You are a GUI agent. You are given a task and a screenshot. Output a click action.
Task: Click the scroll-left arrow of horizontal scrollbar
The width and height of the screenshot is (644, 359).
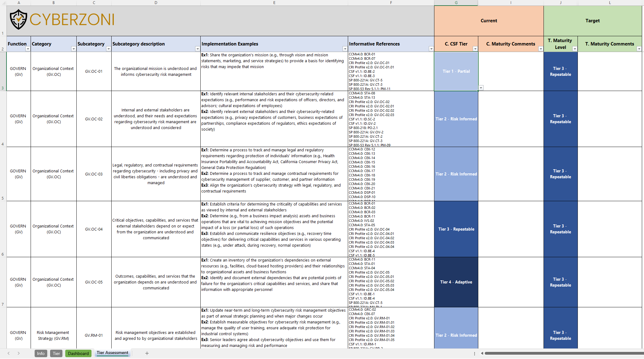click(x=482, y=353)
